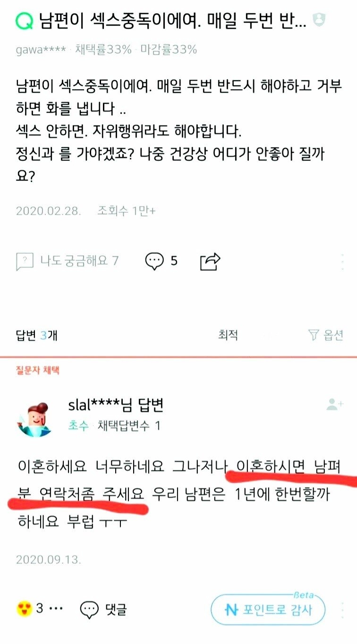Open the question's three-dot more menu

342,261
